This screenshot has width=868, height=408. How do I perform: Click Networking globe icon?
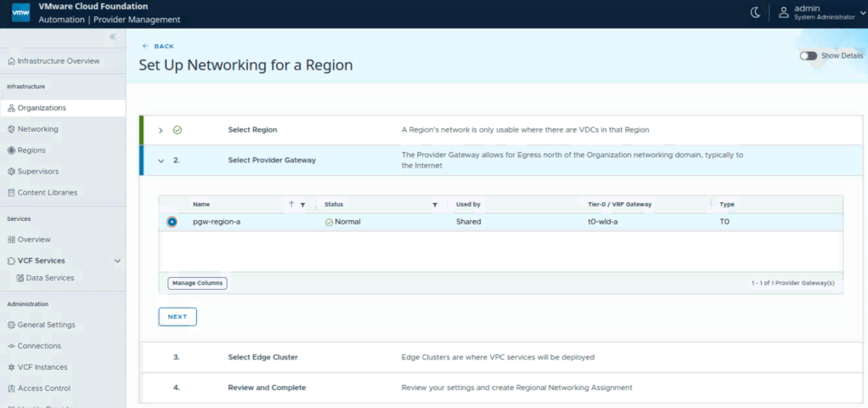pos(12,129)
